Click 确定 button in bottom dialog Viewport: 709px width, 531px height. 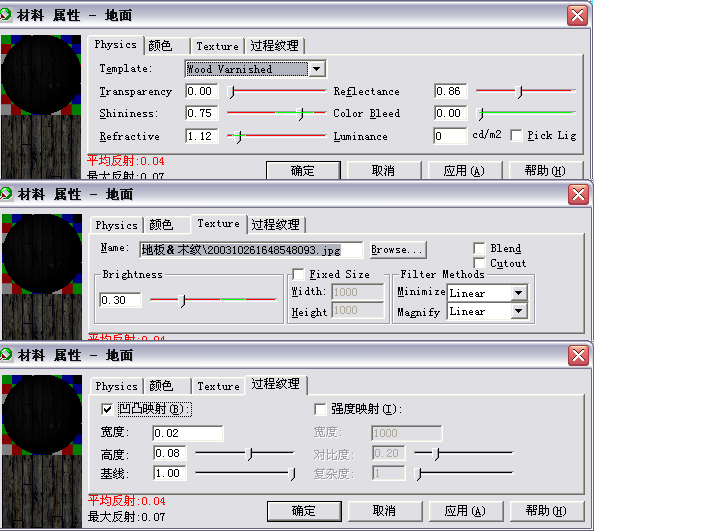pyautogui.click(x=304, y=511)
